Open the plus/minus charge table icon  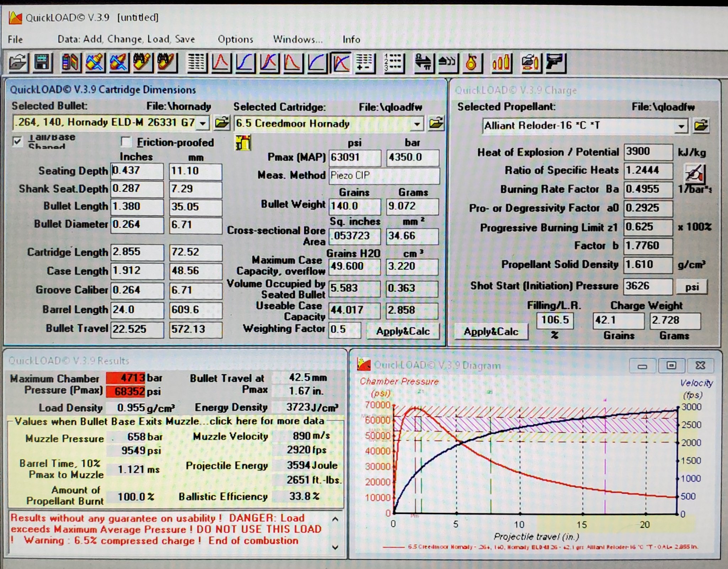click(x=365, y=63)
